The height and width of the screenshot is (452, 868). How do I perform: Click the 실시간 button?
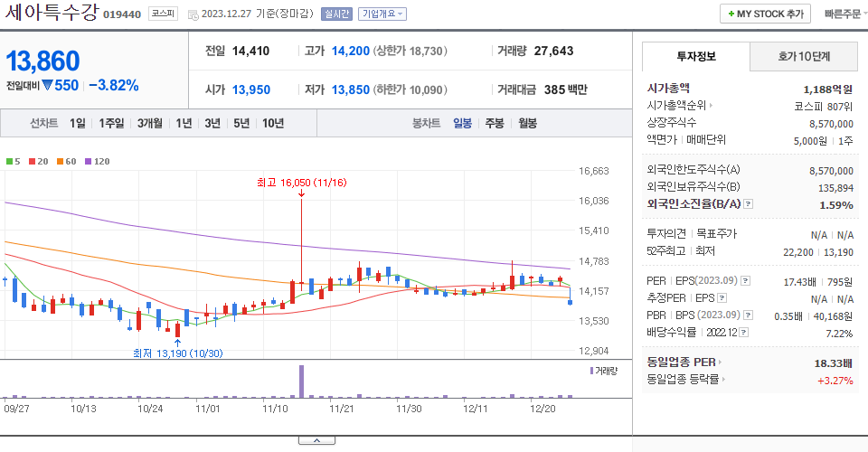click(336, 14)
